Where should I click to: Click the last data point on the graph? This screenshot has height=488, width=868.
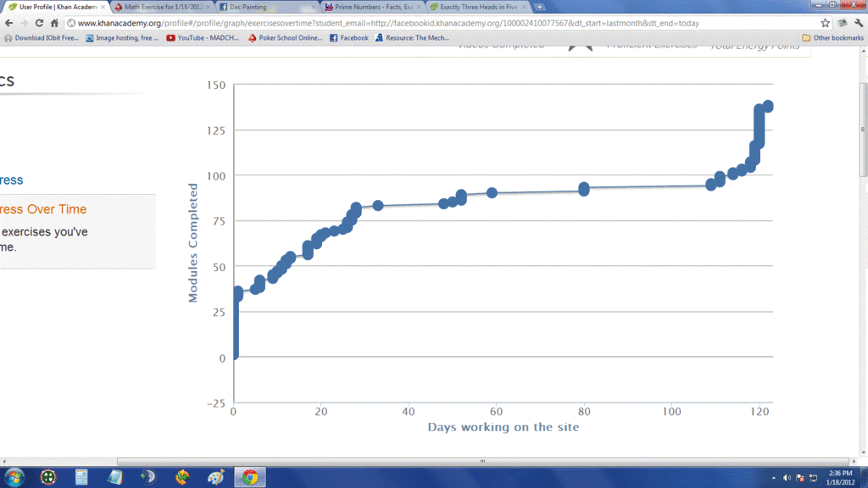pyautogui.click(x=768, y=106)
